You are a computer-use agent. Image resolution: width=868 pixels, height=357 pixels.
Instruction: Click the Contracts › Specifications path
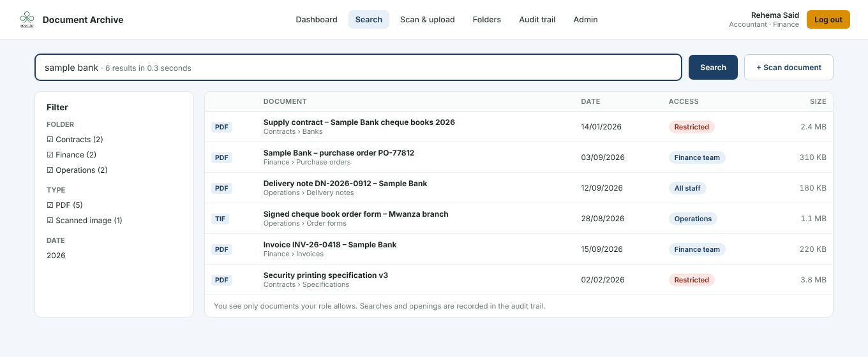[306, 284]
